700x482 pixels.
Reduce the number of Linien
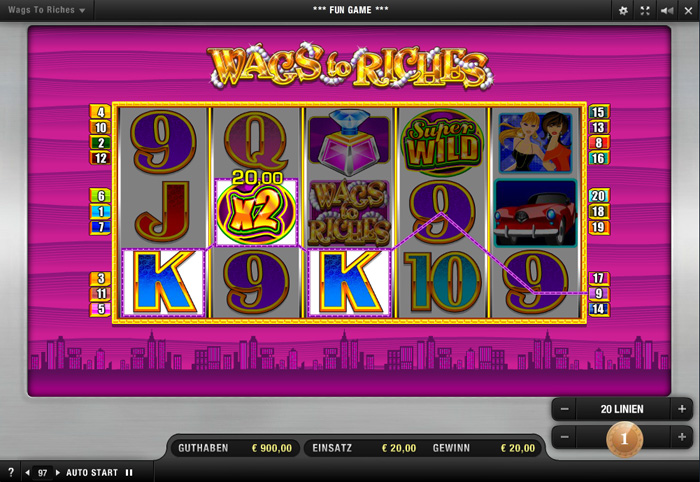tap(564, 409)
